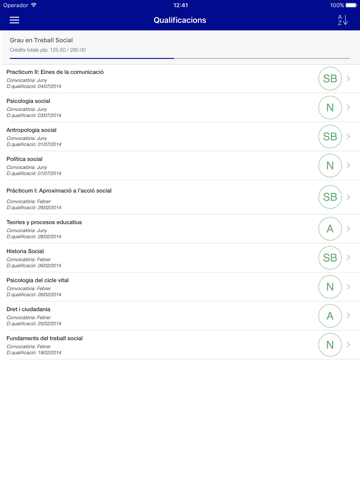Open chevron for Pràcticum I row
This screenshot has width=360, height=480.
(348, 197)
